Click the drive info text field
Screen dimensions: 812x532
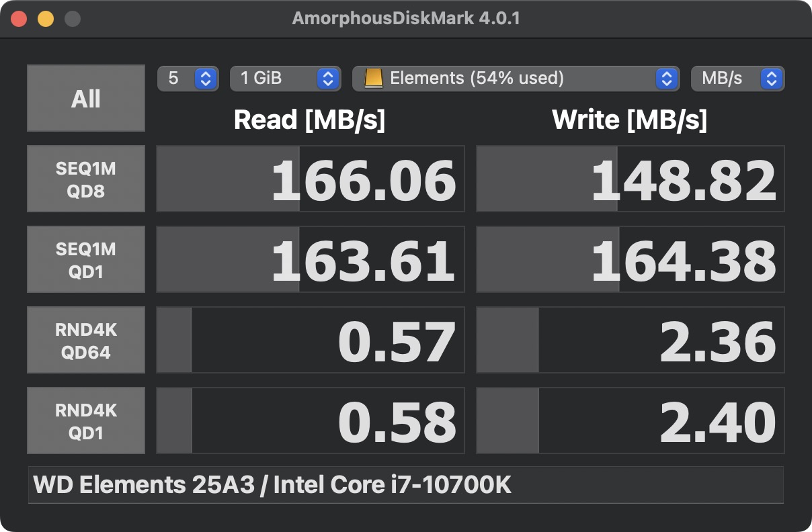(405, 485)
